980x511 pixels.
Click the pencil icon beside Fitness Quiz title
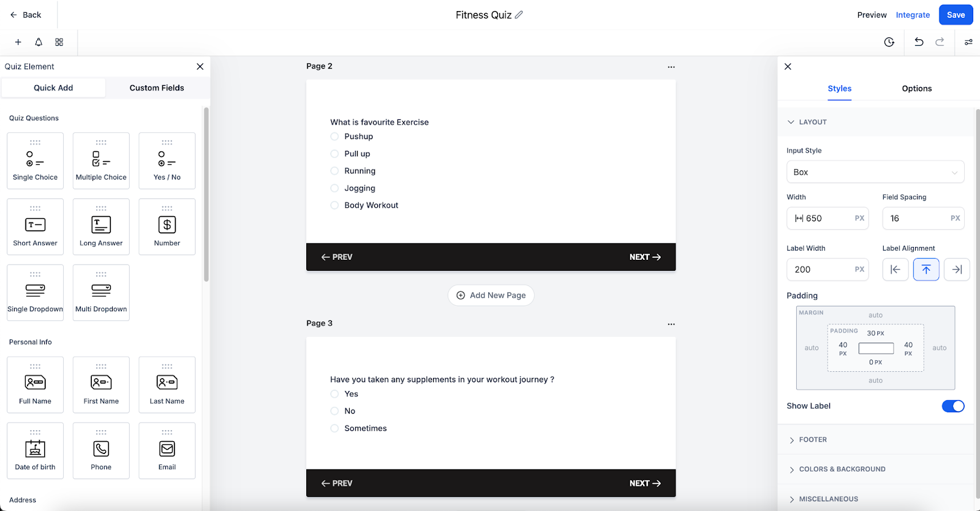pyautogui.click(x=519, y=15)
